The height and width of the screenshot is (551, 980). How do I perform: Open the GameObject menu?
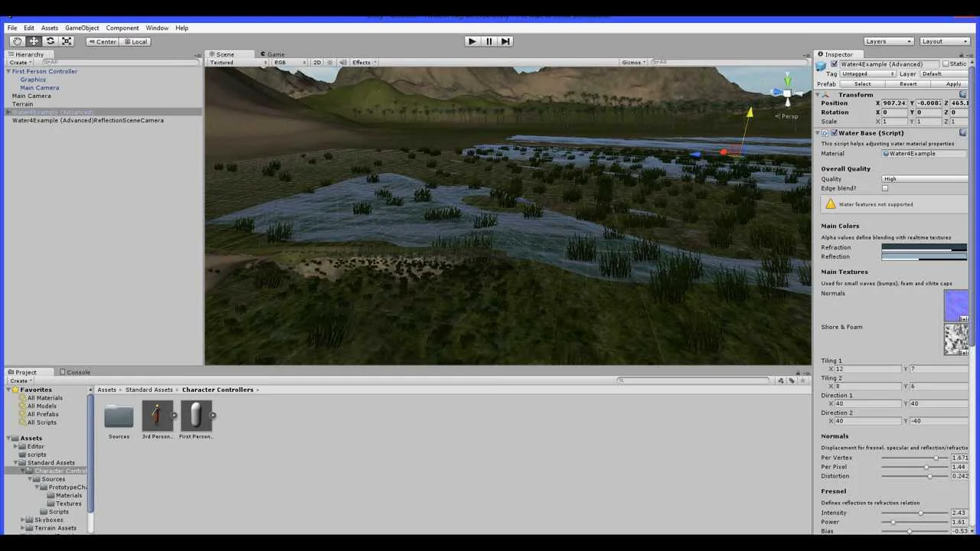82,28
